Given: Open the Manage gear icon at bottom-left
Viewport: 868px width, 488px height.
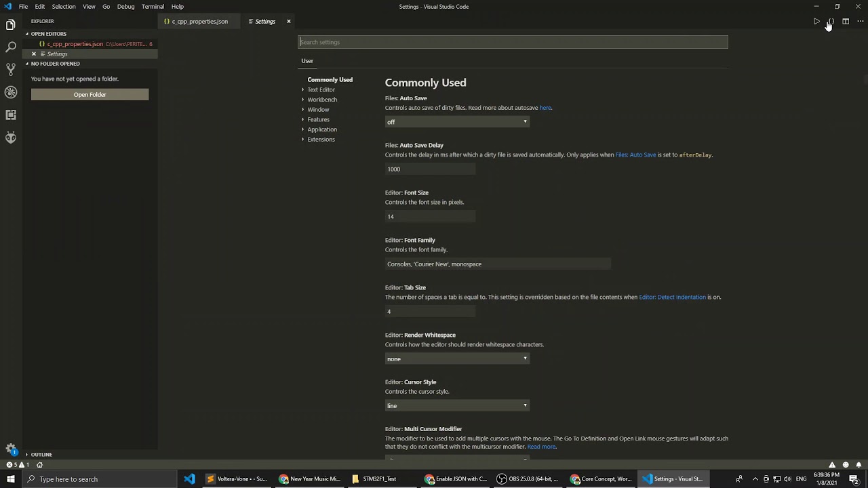Looking at the screenshot, I should click(x=11, y=449).
